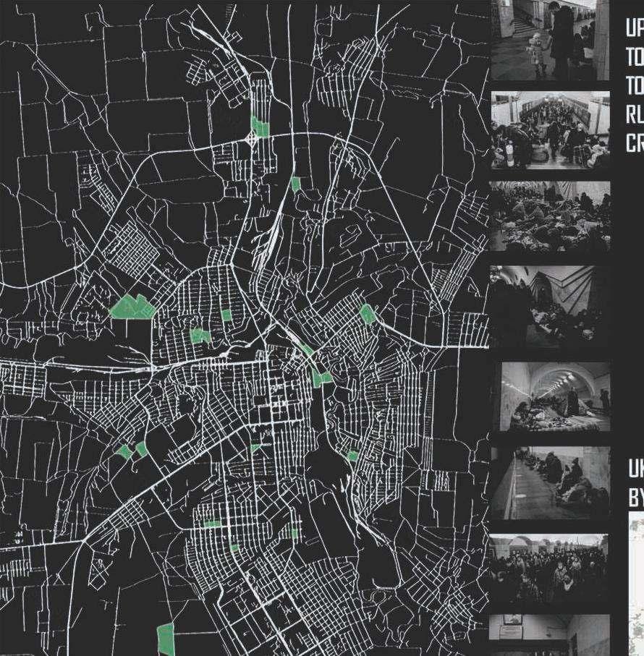Image resolution: width=644 pixels, height=656 pixels.
Task: Select the tall green area at the map's bottom edge
Action: click(x=166, y=639)
